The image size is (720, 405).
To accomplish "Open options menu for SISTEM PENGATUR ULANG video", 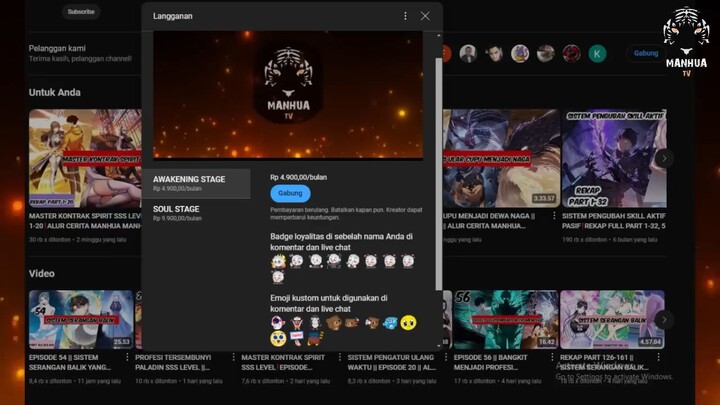I will [x=446, y=357].
